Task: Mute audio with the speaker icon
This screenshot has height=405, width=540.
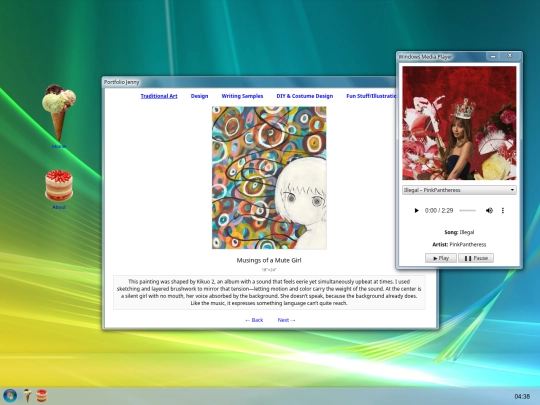Action: click(489, 210)
